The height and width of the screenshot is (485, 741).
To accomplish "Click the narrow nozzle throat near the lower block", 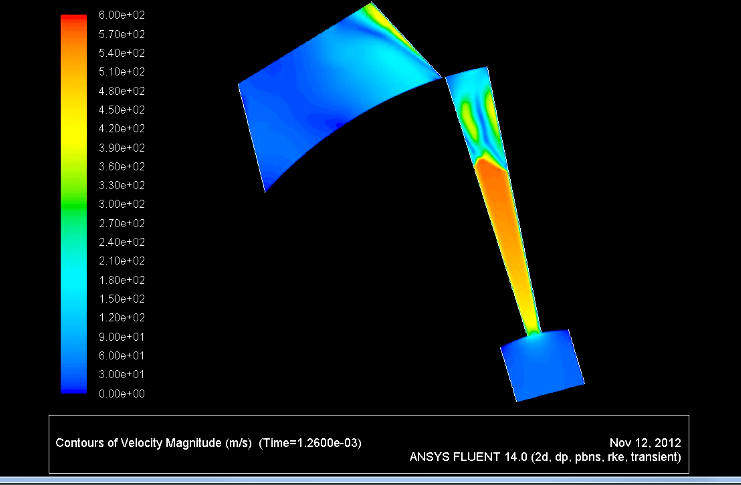I will tap(534, 323).
